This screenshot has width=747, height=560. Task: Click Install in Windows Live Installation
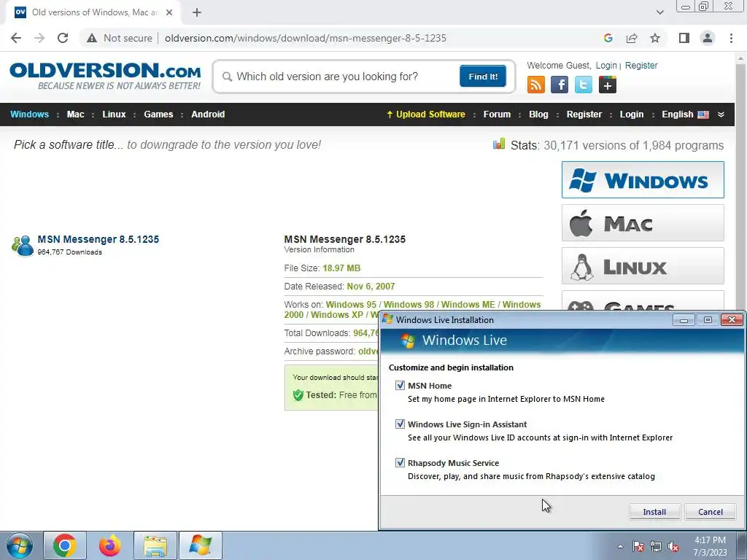click(654, 511)
